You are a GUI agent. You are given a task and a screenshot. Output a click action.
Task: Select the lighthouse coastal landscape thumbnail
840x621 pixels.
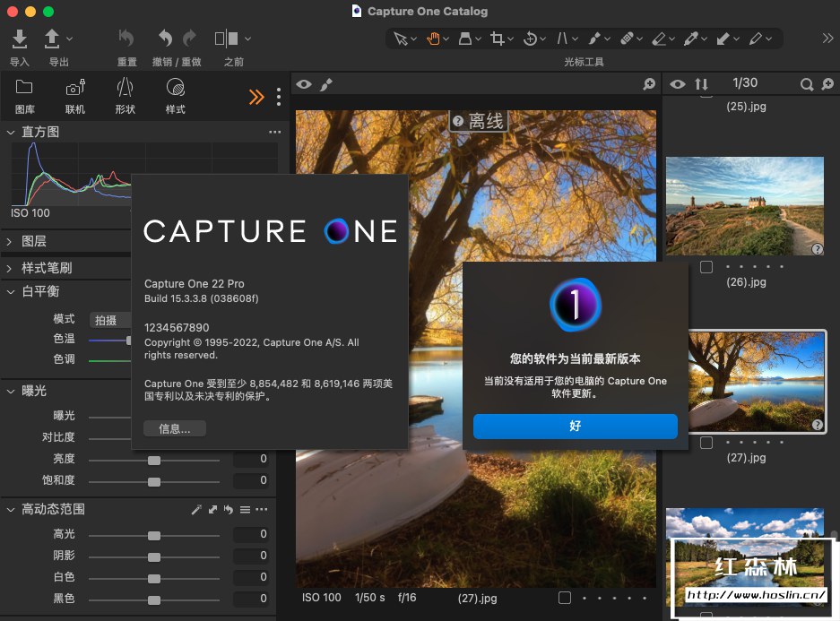[744, 205]
